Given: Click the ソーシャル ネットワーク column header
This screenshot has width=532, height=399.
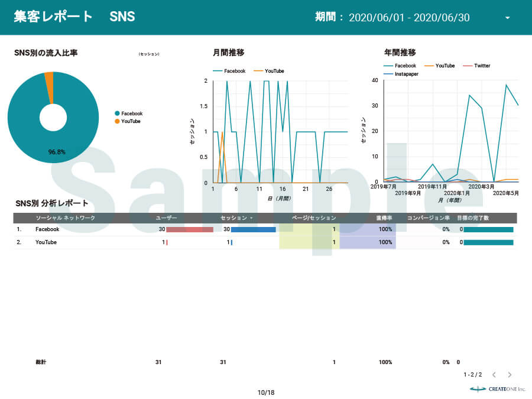Looking at the screenshot, I should 65,218.
